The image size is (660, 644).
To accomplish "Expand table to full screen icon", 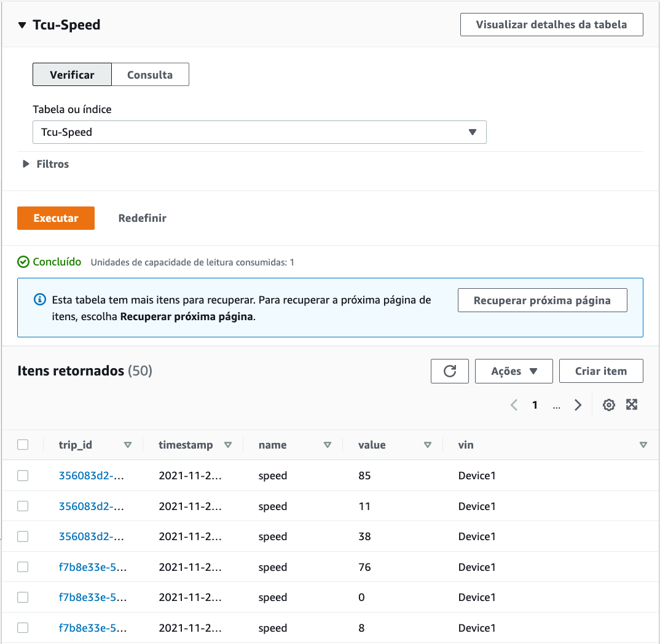I will 631,404.
